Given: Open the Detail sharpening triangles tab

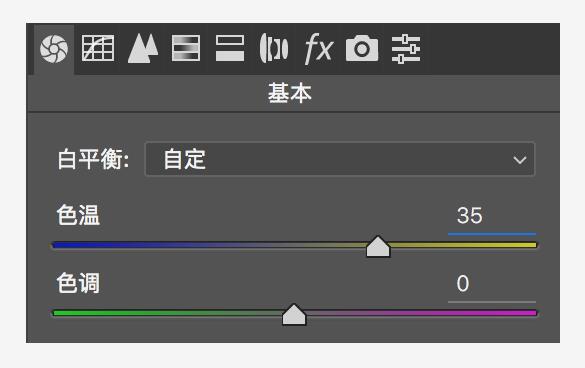Looking at the screenshot, I should 143,48.
